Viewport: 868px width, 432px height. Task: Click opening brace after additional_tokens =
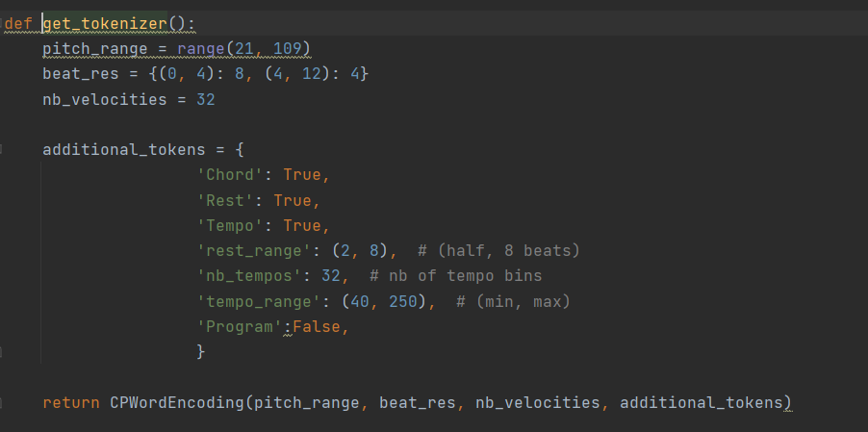click(240, 149)
